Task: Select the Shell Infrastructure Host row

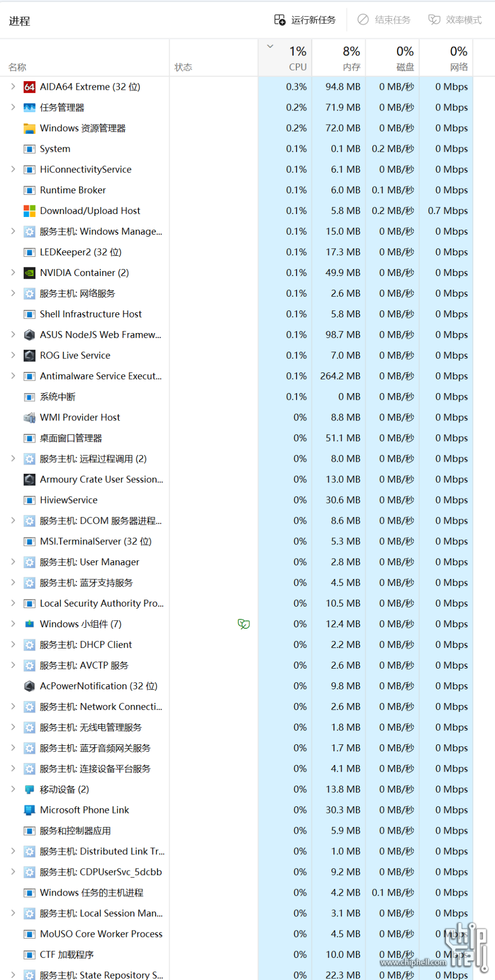Action: [x=236, y=314]
